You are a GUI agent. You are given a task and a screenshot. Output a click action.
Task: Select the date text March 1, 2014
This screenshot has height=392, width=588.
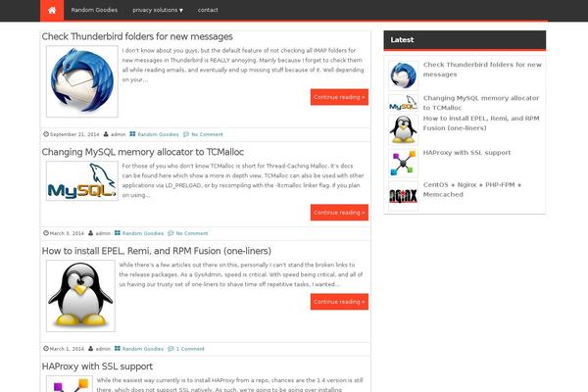[67, 349]
